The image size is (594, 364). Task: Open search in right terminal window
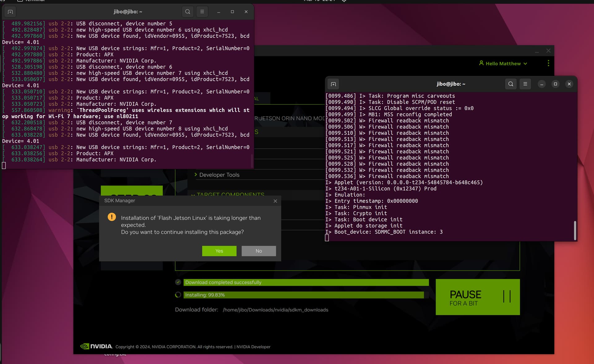coord(511,84)
